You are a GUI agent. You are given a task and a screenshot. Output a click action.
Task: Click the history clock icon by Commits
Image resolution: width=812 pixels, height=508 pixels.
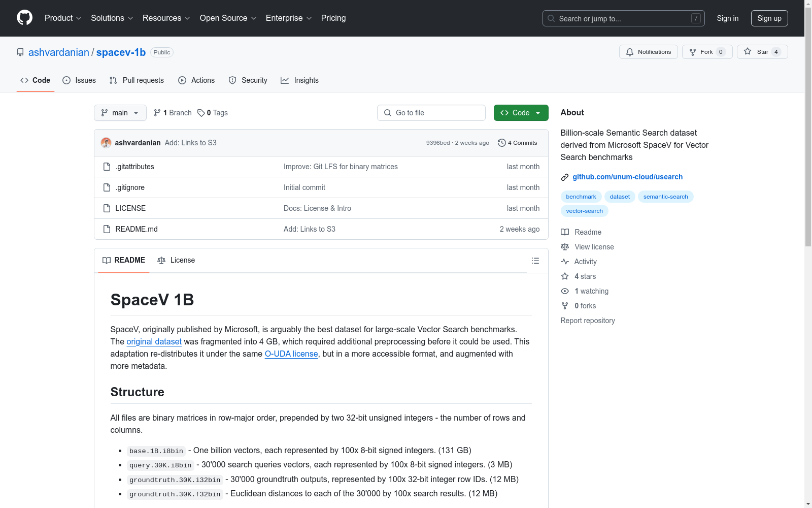pyautogui.click(x=502, y=143)
